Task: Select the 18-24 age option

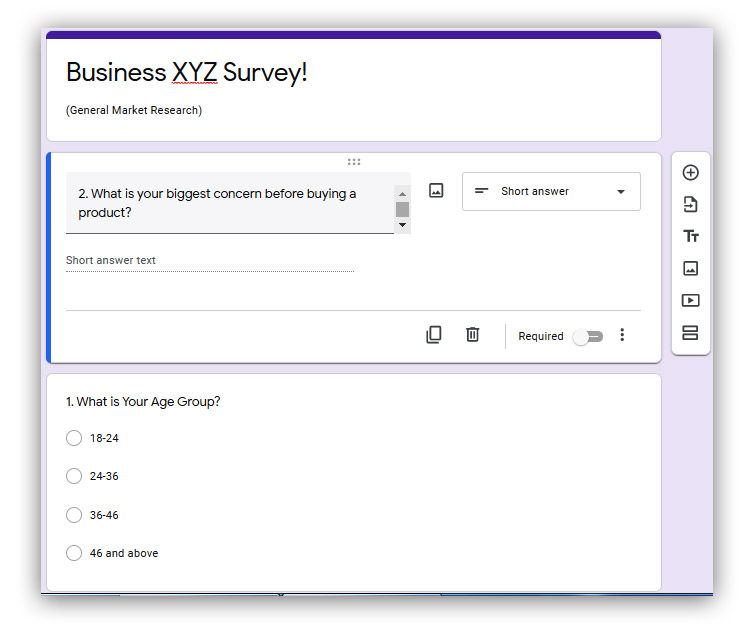Action: click(x=74, y=438)
